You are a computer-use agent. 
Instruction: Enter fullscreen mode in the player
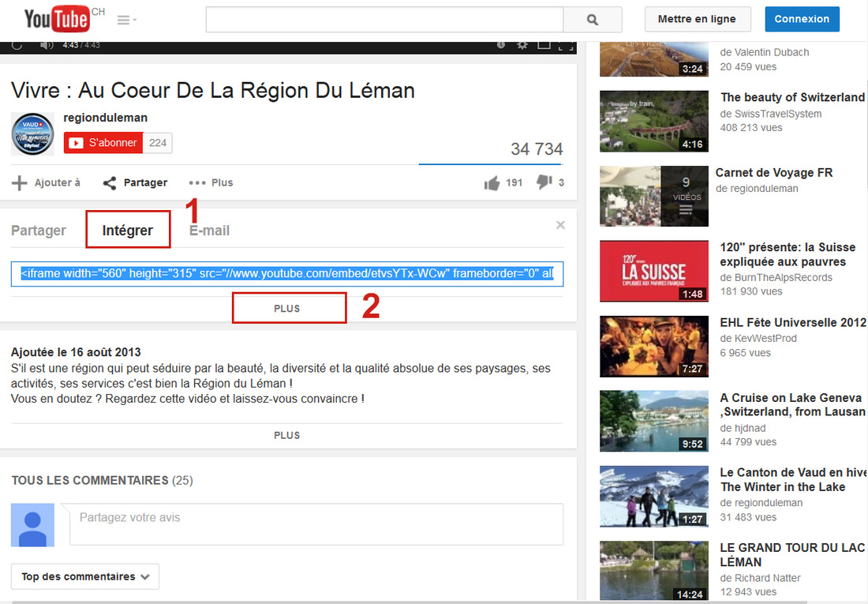[x=565, y=45]
